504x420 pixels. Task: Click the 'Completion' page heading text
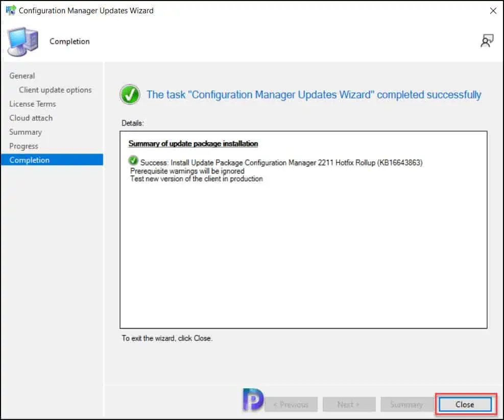pyautogui.click(x=69, y=41)
